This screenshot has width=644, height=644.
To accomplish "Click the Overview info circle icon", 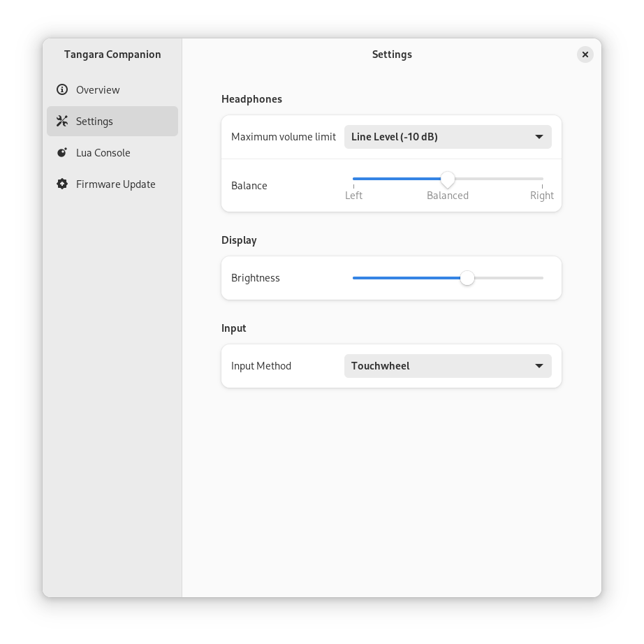I will pos(62,89).
